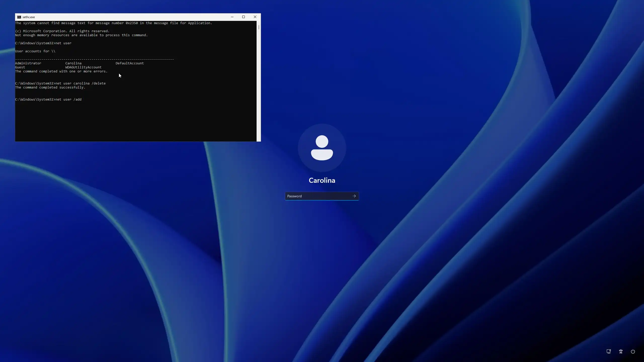Image resolution: width=644 pixels, height=362 pixels.
Task: Click 'DefaultAccount' in the console output
Action: pos(130,63)
